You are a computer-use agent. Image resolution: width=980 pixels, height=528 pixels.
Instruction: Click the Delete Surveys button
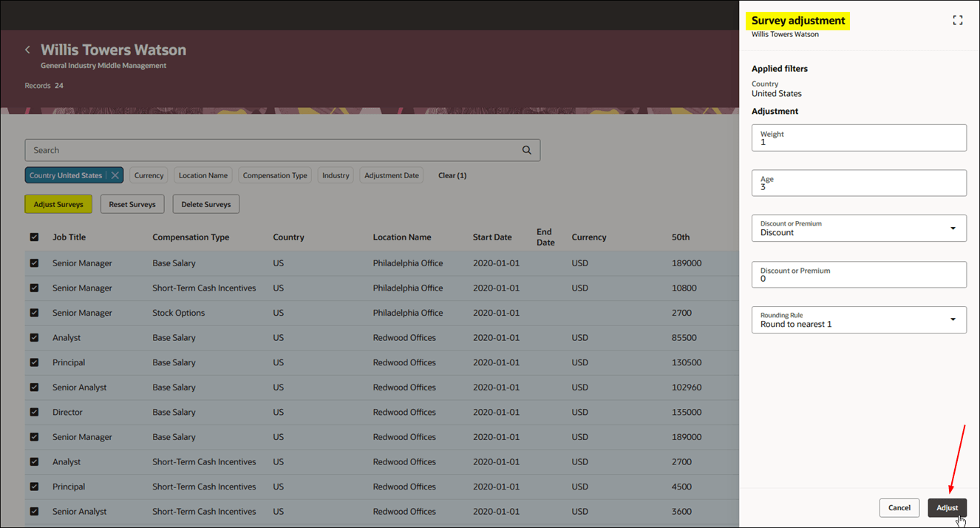point(206,204)
